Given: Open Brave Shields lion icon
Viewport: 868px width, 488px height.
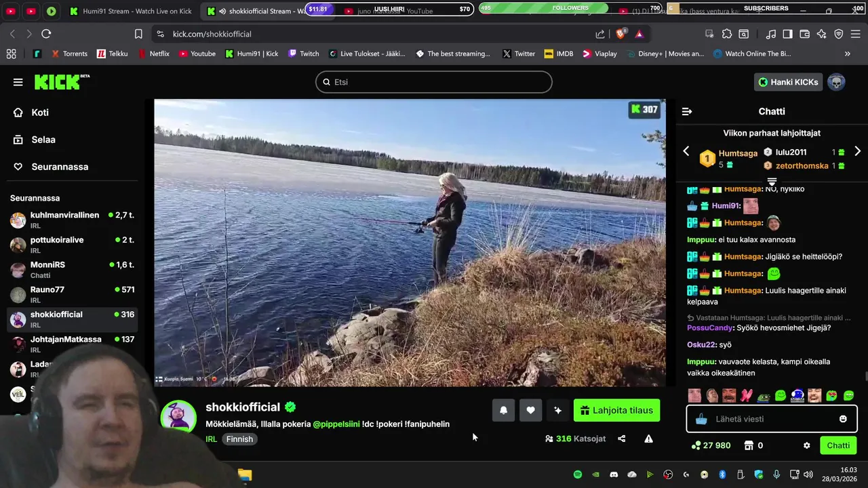Looking at the screenshot, I should click(620, 34).
